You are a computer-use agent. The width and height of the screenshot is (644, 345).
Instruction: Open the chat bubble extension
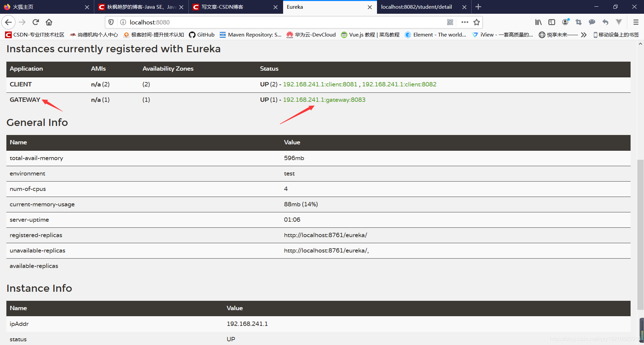coord(592,22)
